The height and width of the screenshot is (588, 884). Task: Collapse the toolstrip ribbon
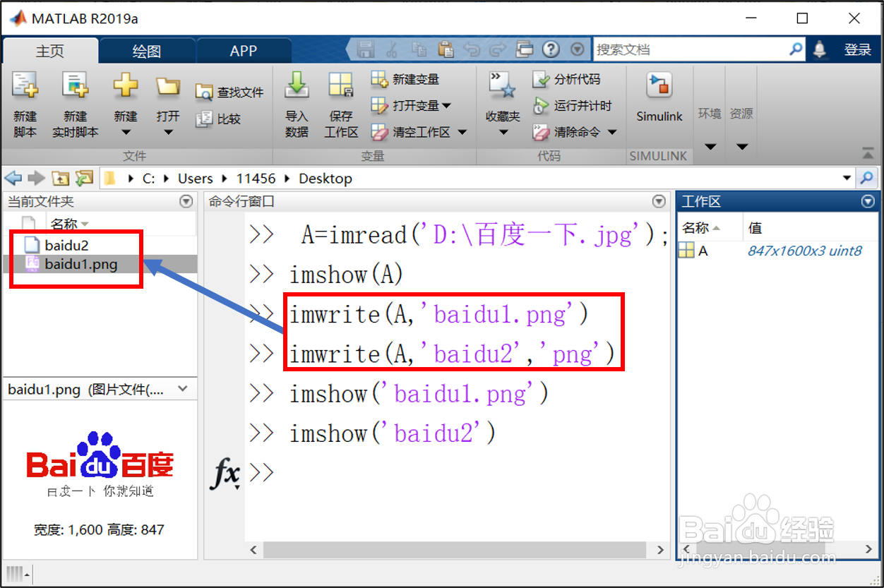click(x=867, y=153)
